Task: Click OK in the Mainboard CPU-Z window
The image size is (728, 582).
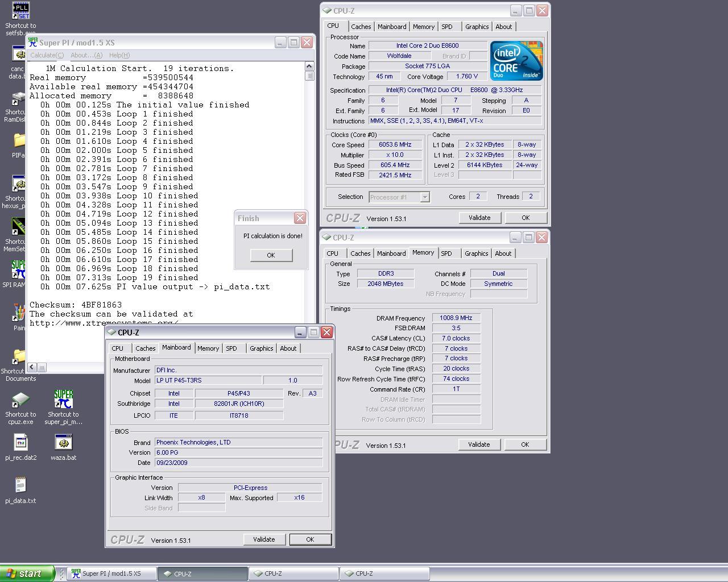Action: click(x=310, y=539)
